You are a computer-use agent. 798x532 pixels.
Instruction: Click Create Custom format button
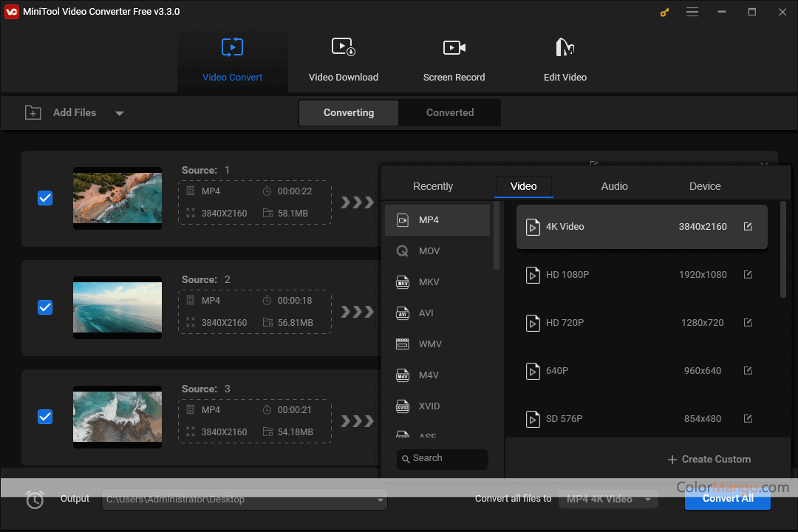click(x=709, y=460)
